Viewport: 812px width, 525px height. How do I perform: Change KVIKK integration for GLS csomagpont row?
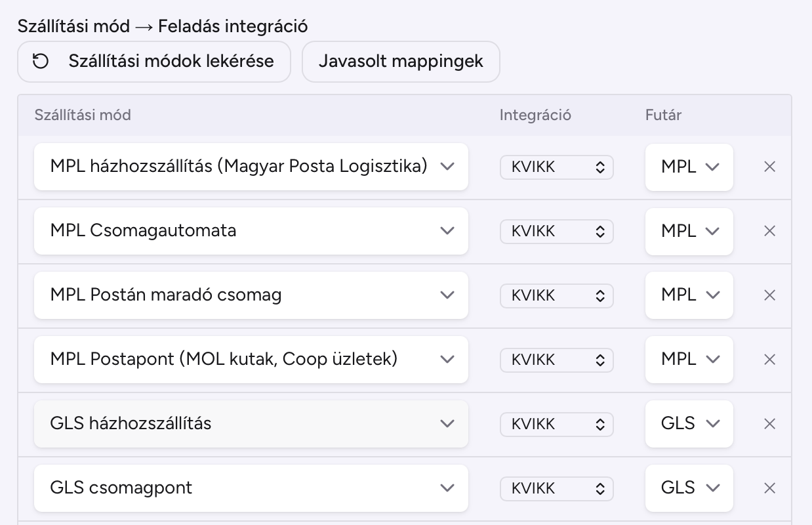[x=557, y=489]
